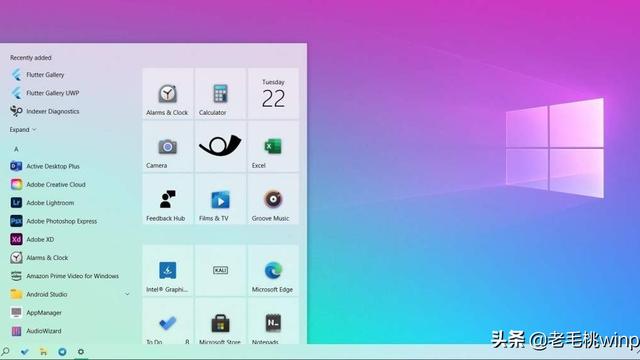The image size is (640, 360).
Task: Open the Films & TV tile
Action: tap(220, 199)
